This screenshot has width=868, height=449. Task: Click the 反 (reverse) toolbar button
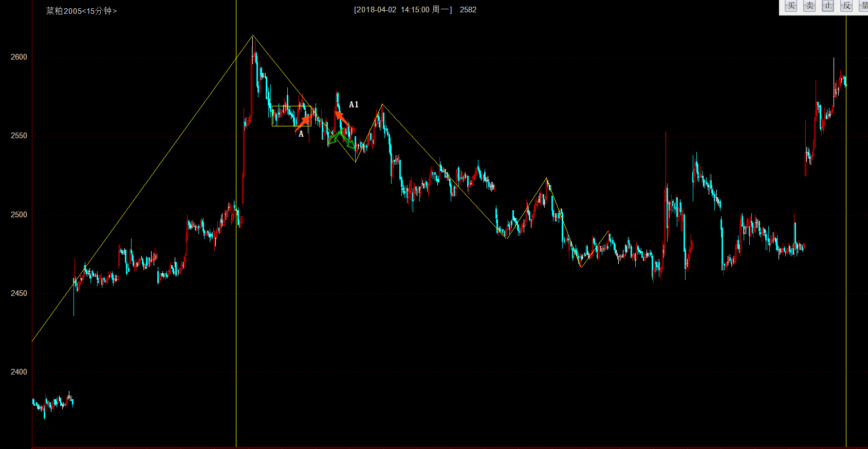(846, 6)
